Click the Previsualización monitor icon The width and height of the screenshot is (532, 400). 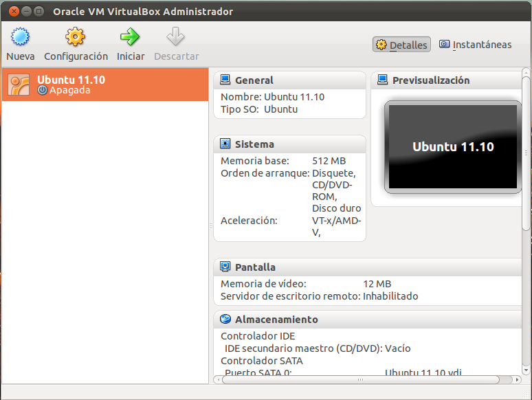tap(382, 80)
